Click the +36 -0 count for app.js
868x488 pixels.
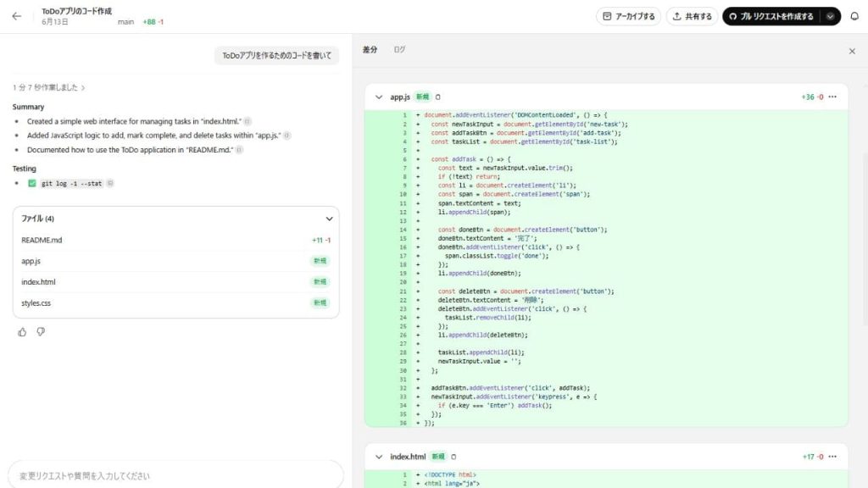(x=812, y=97)
